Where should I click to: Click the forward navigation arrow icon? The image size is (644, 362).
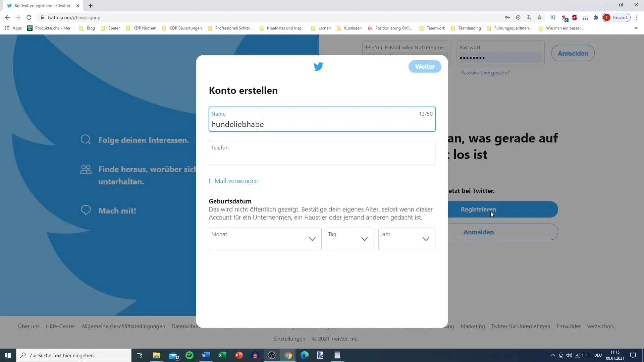(x=18, y=17)
